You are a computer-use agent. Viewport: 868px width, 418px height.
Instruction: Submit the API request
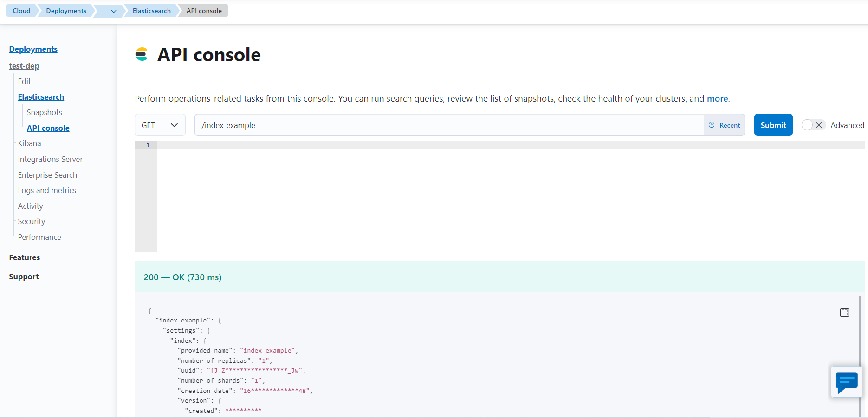click(x=773, y=125)
